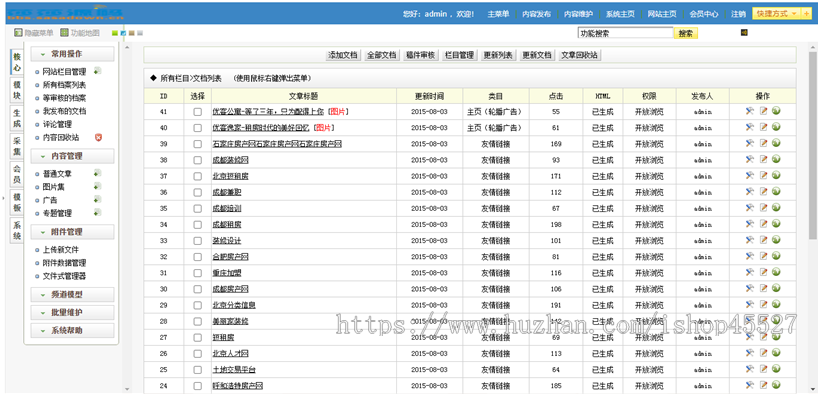This screenshot has width=820, height=396.
Task: Open 系统主页 in the top menu
Action: click(x=620, y=14)
